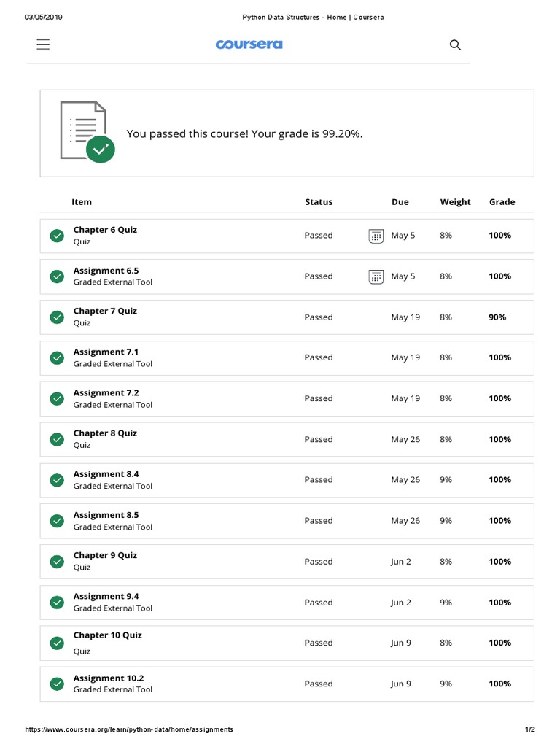Open the Chapter 6 Quiz item
The width and height of the screenshot is (560, 747).
click(105, 230)
